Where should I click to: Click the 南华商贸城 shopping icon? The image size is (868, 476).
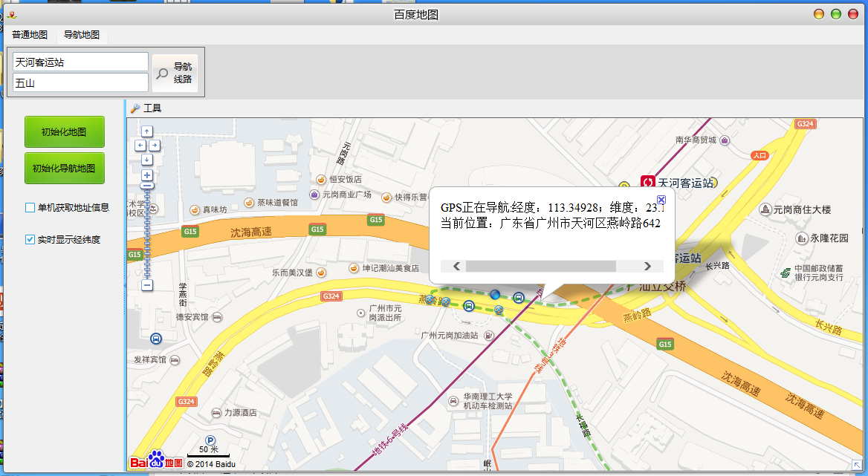[724, 140]
